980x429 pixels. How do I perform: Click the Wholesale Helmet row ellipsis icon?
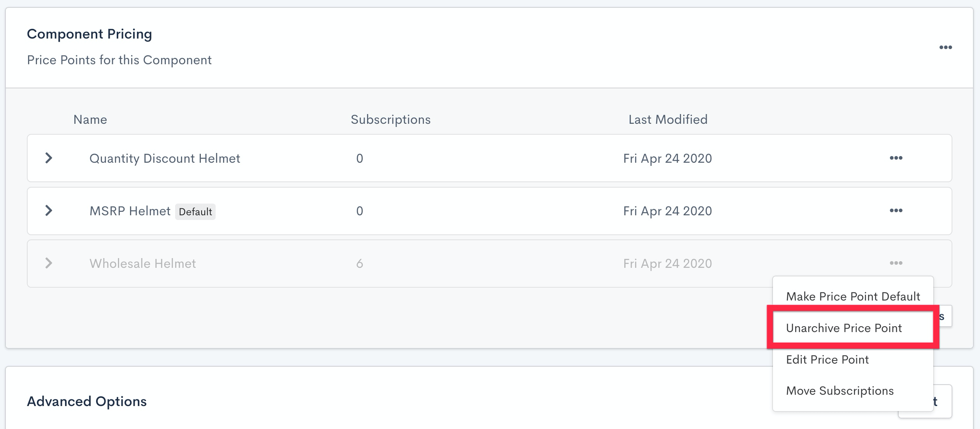[x=896, y=263]
